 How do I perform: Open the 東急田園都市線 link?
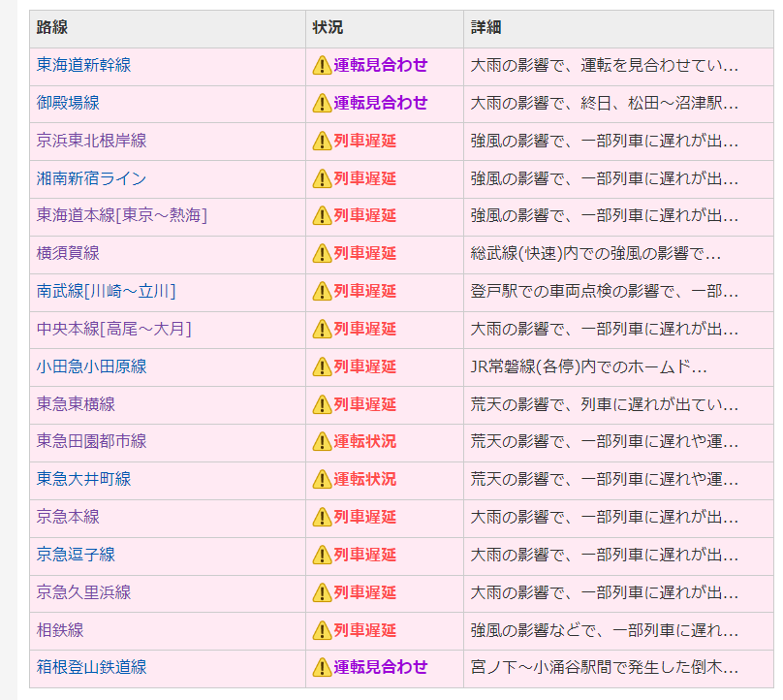coord(91,442)
